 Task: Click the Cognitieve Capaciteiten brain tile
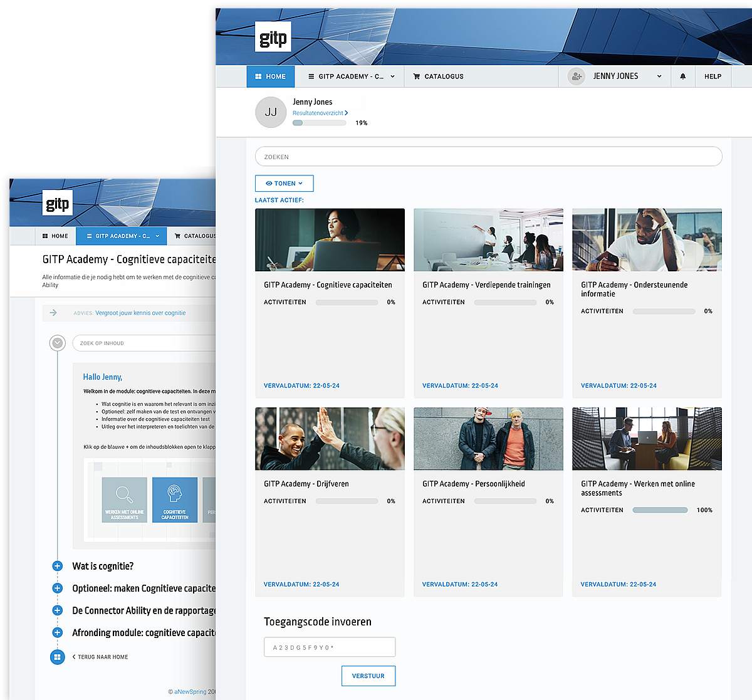(175, 499)
